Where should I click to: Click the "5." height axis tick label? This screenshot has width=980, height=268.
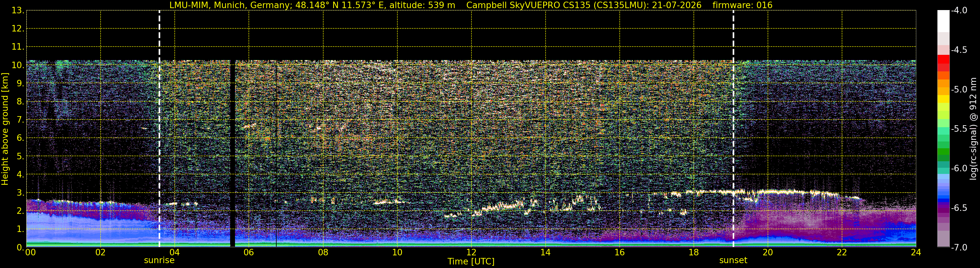coord(20,156)
